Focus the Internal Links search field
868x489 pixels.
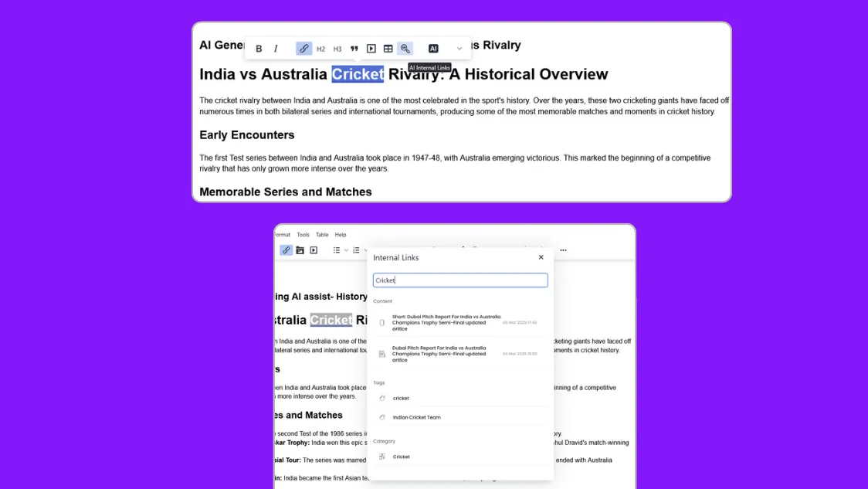pyautogui.click(x=460, y=280)
